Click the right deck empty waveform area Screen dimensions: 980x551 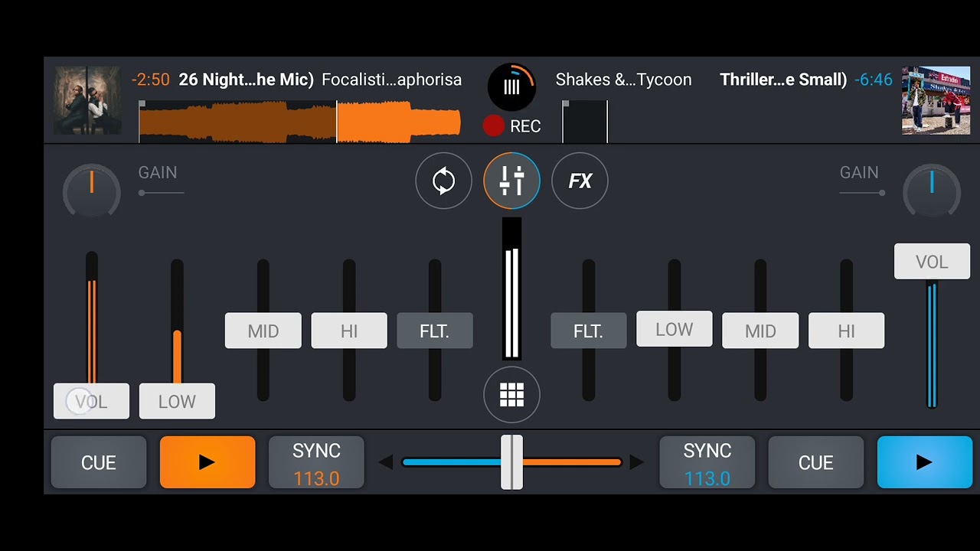click(585, 122)
